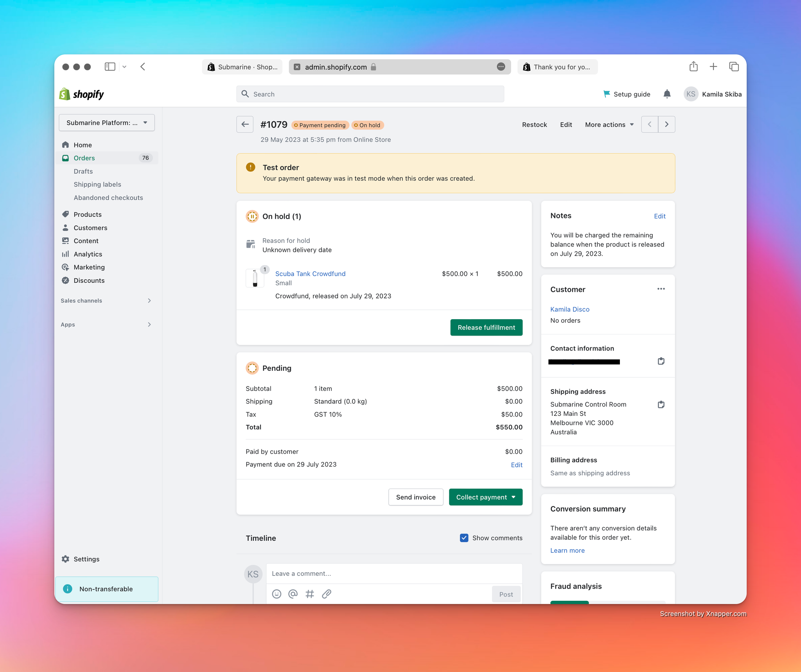Image resolution: width=801 pixels, height=672 pixels.
Task: Edit the Notes card
Action: click(x=660, y=216)
